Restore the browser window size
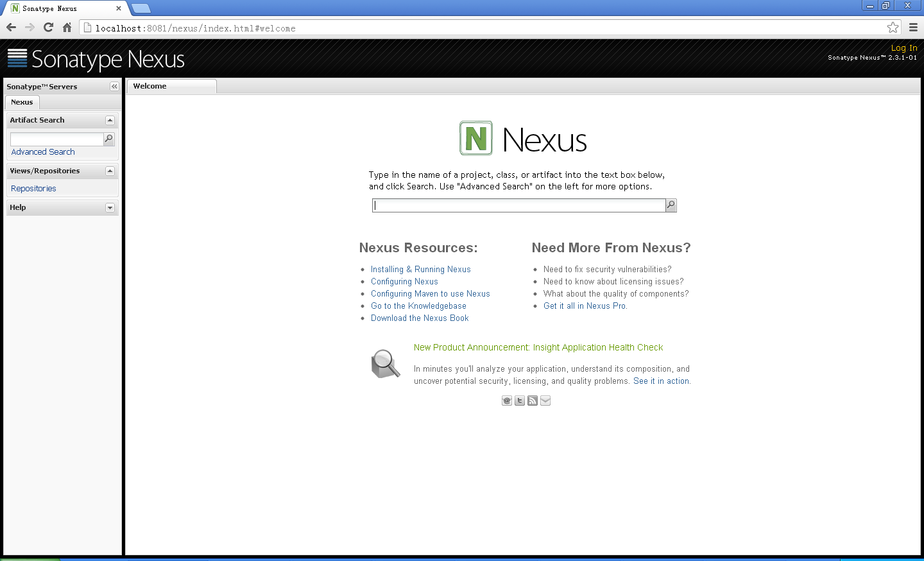Viewport: 924px width, 561px height. [x=886, y=6]
